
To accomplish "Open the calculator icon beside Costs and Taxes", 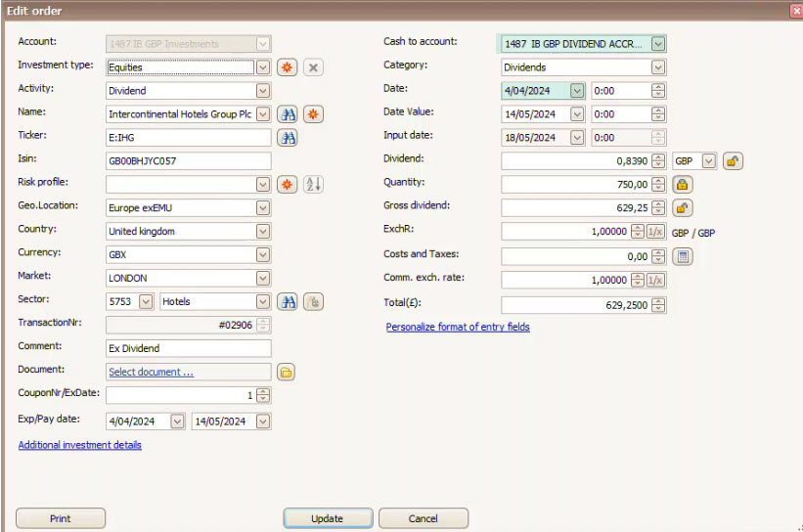I will [x=684, y=256].
